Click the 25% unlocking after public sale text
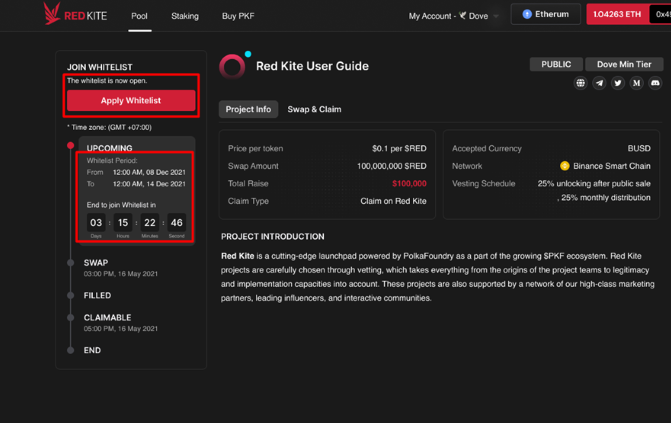671x423 pixels. coord(594,184)
